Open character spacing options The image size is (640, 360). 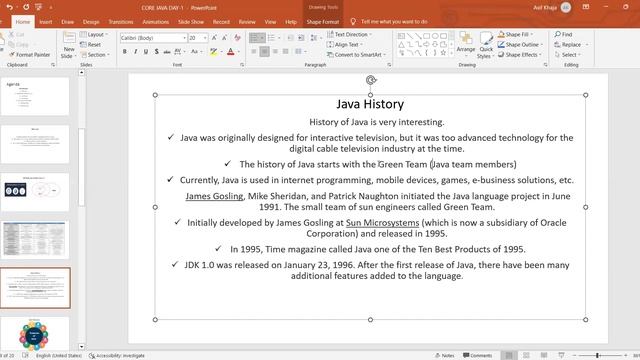tap(179, 51)
